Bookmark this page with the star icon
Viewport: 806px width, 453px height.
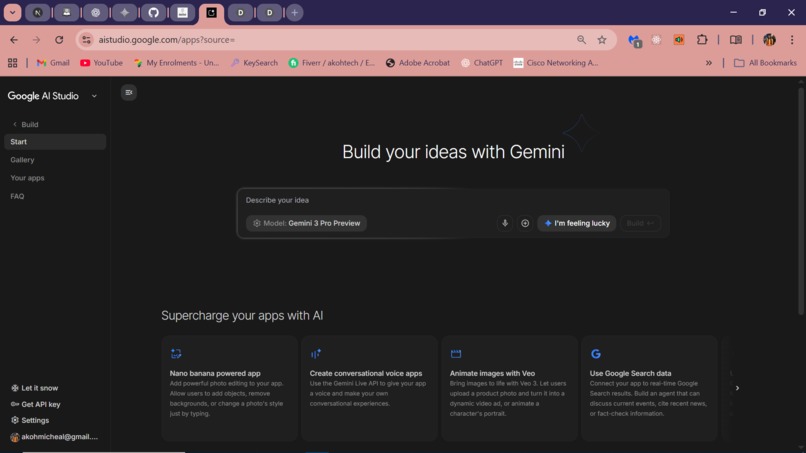(x=602, y=40)
